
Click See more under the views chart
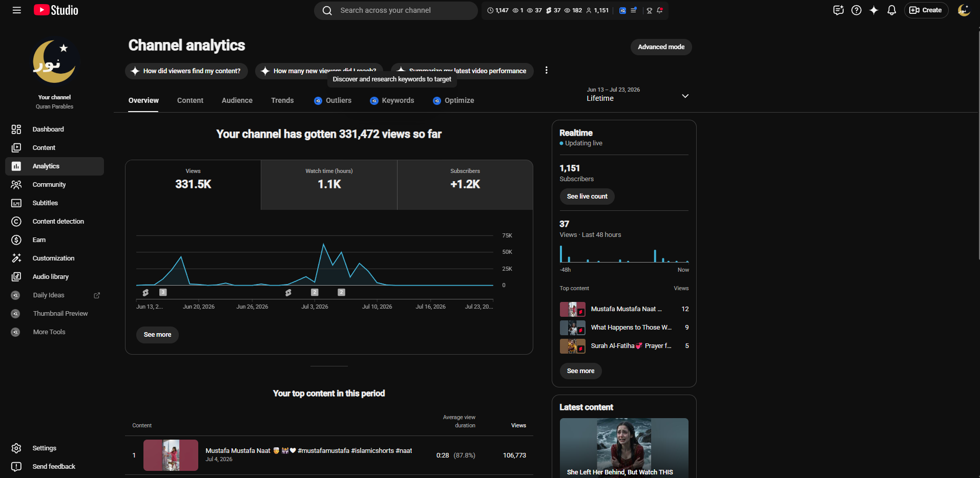pyautogui.click(x=157, y=335)
